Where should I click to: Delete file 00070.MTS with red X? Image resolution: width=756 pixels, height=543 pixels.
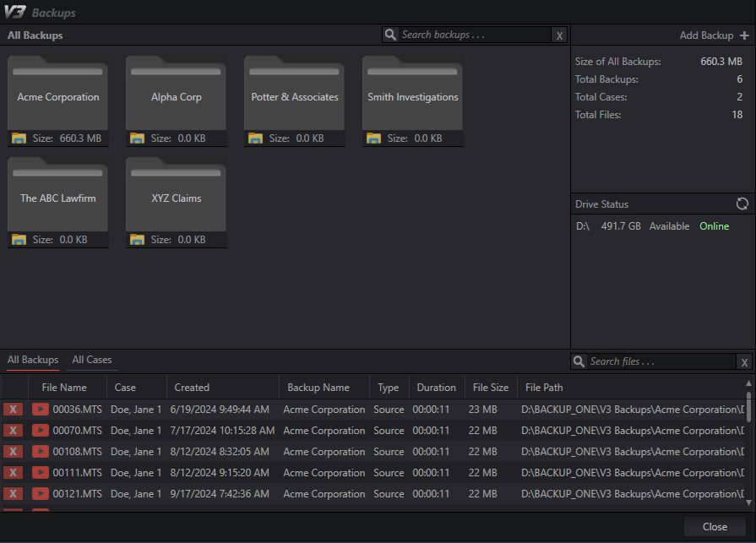pyautogui.click(x=13, y=430)
